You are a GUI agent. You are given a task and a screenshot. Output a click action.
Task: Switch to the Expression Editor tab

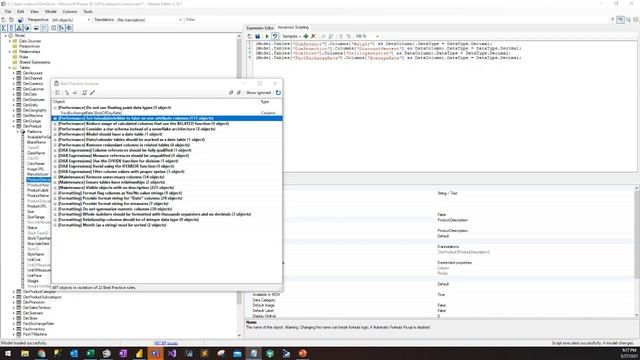pyautogui.click(x=260, y=28)
